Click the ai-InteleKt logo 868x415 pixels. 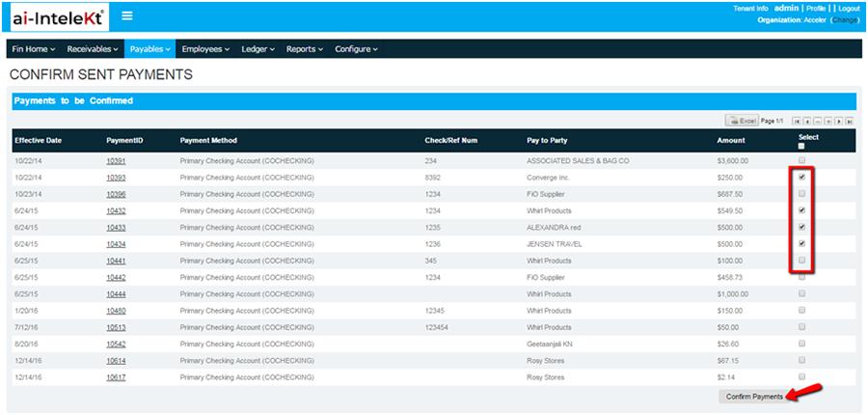(x=58, y=17)
